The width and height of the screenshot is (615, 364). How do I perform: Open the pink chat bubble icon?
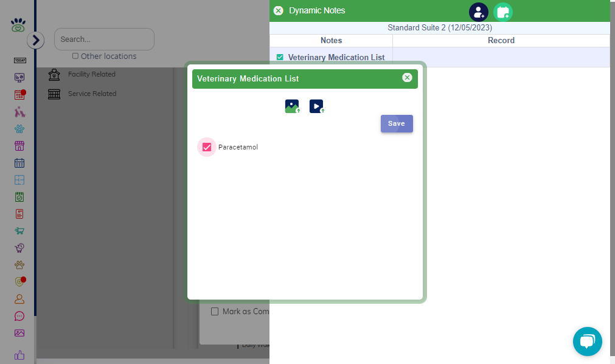pyautogui.click(x=19, y=316)
